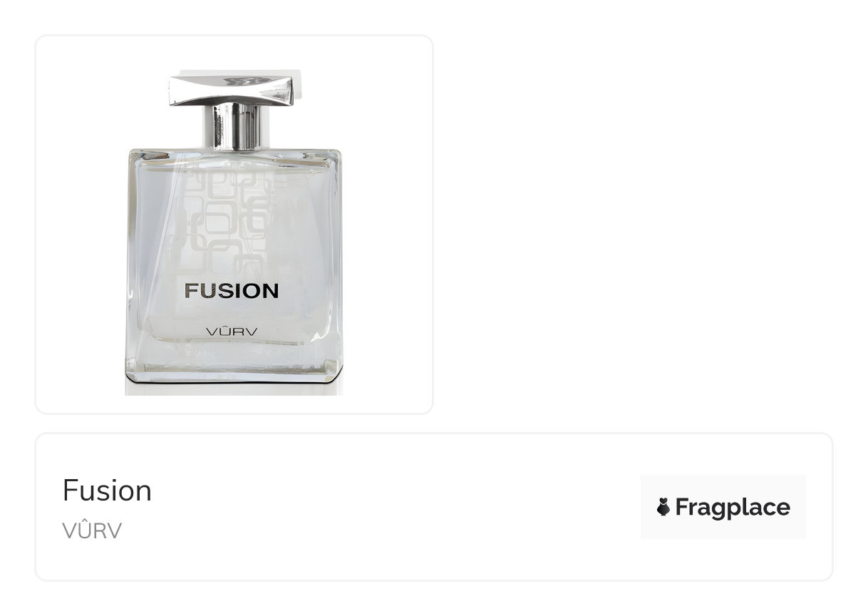The height and width of the screenshot is (616, 868).
Task: Click the FUSION label printed on the bottle
Action: (x=232, y=291)
